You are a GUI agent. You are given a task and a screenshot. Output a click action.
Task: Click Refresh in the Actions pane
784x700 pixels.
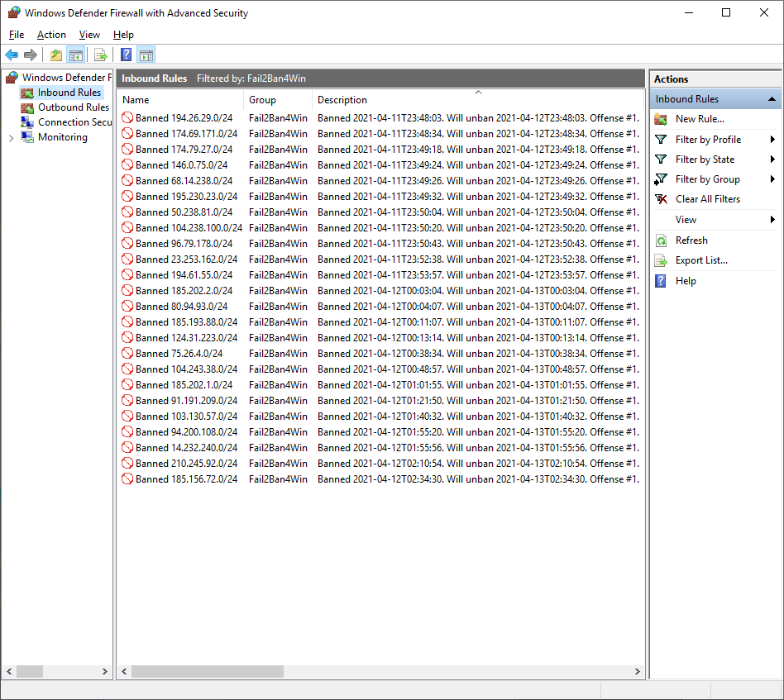pyautogui.click(x=691, y=240)
